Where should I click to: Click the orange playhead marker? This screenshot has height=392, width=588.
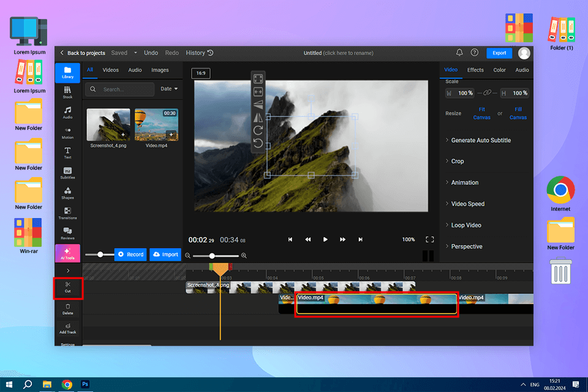[x=220, y=269]
